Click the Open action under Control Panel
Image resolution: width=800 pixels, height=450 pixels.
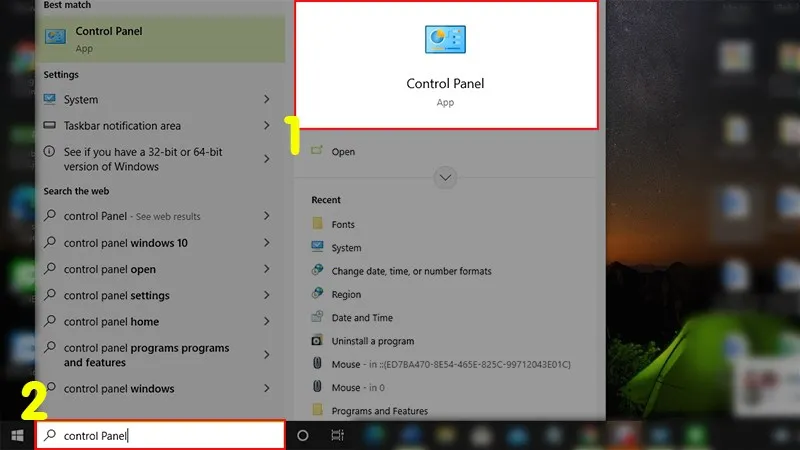pos(343,152)
